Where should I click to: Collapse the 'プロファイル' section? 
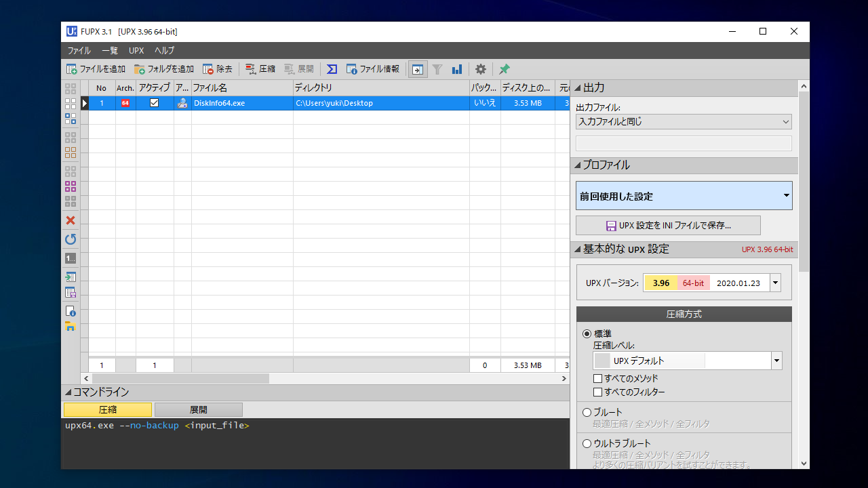coord(578,165)
